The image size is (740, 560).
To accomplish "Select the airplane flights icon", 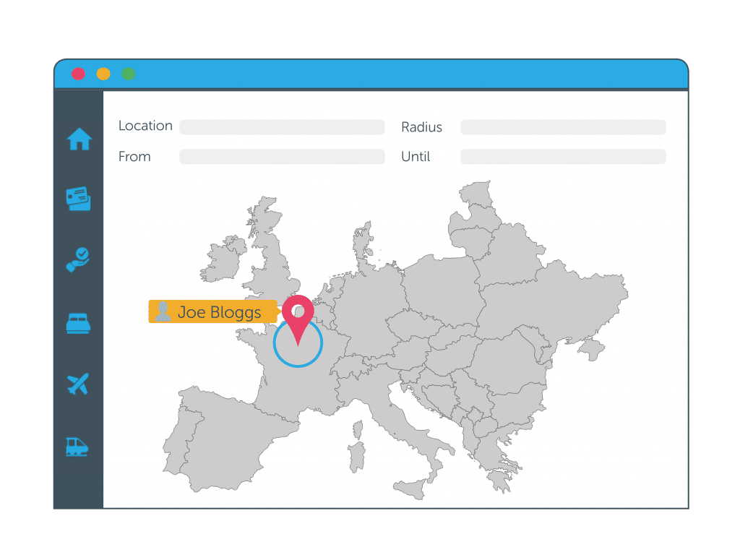I will (78, 384).
